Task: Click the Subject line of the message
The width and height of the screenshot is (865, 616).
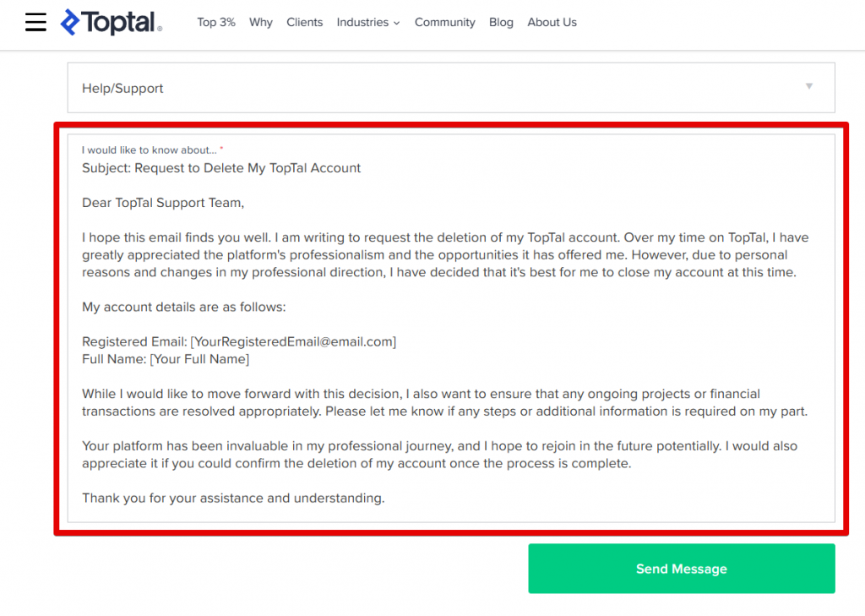Action: click(221, 167)
